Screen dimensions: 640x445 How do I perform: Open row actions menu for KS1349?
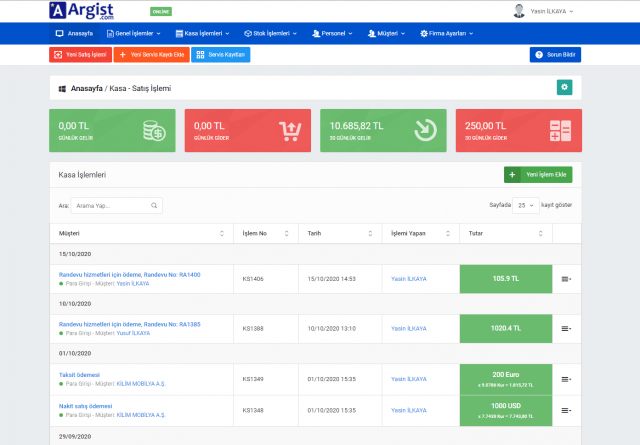click(566, 379)
